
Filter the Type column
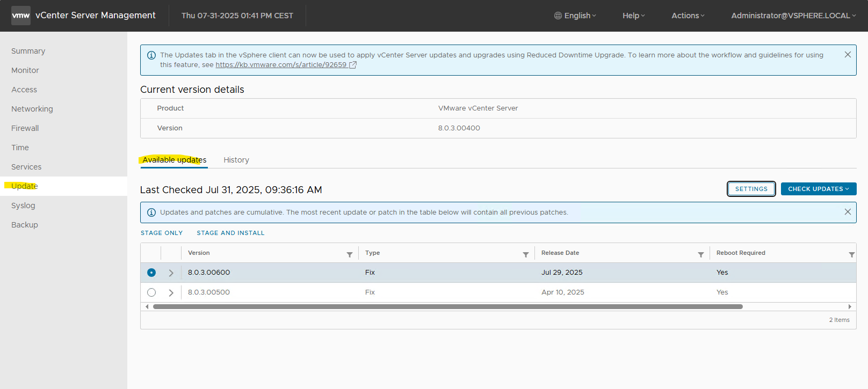[526, 254]
